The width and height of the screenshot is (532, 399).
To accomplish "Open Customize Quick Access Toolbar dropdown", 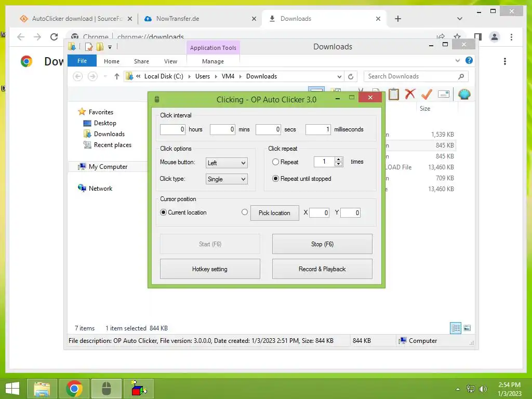I will [x=110, y=47].
